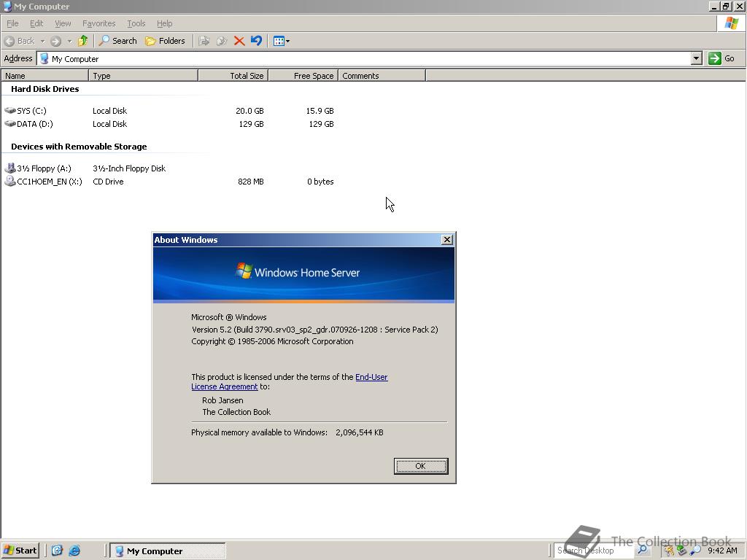Viewport: 747px width, 560px height.
Task: Click the Back navigation button
Action: [20, 41]
